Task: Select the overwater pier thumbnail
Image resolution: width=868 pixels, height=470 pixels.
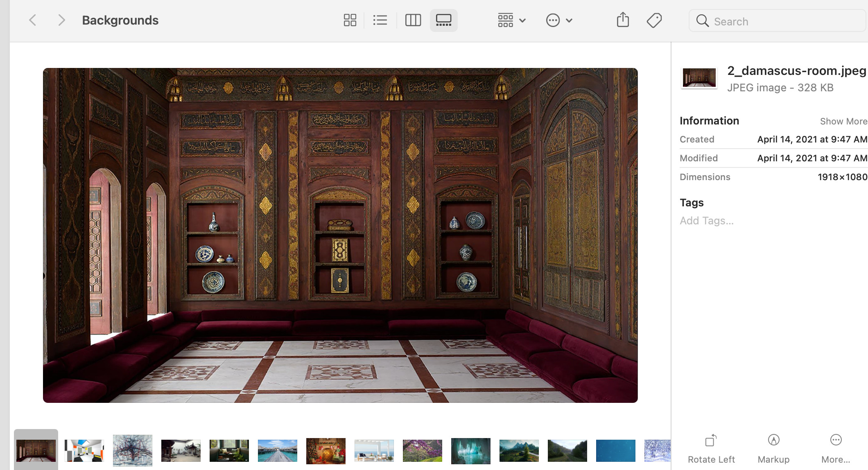Action: pyautogui.click(x=278, y=450)
